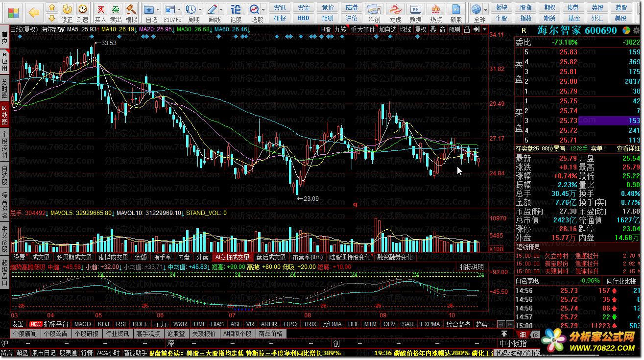
Task: Click the up arrow page button
Action: point(51,7)
